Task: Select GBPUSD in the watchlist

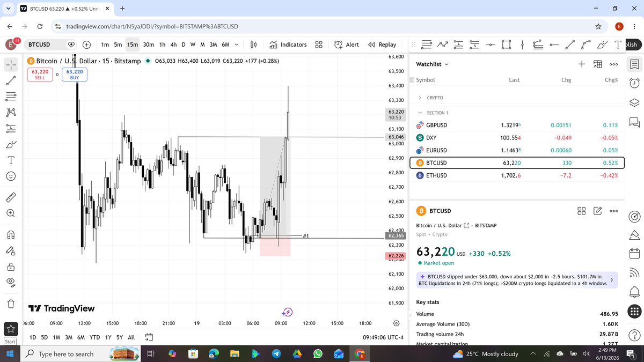Action: [517, 125]
